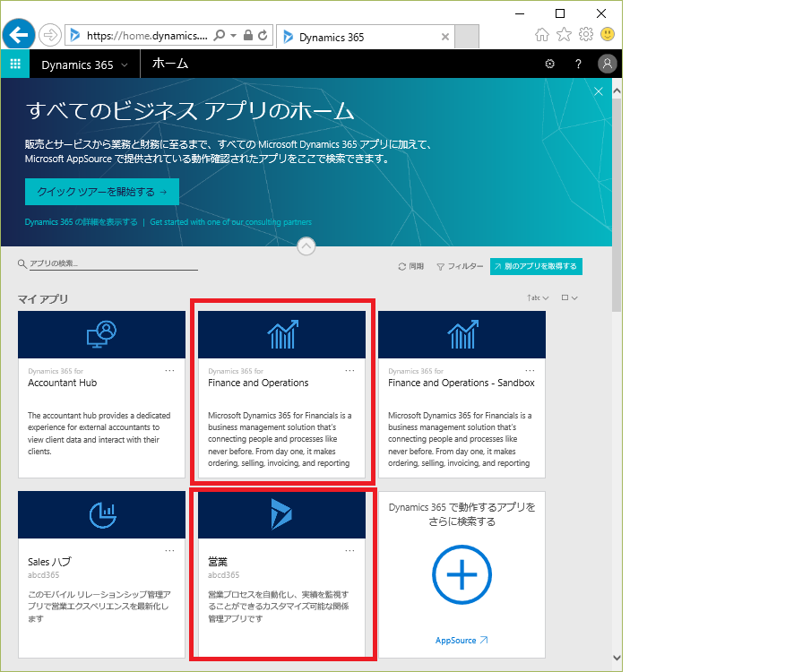Click the フィルター filter button
The image size is (811, 672).
coord(460,266)
